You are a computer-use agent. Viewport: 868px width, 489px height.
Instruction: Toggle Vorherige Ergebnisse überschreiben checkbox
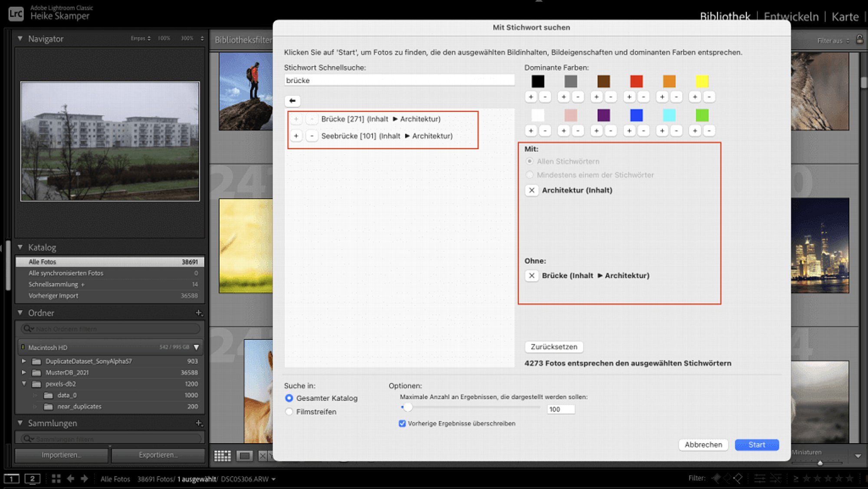coord(402,423)
